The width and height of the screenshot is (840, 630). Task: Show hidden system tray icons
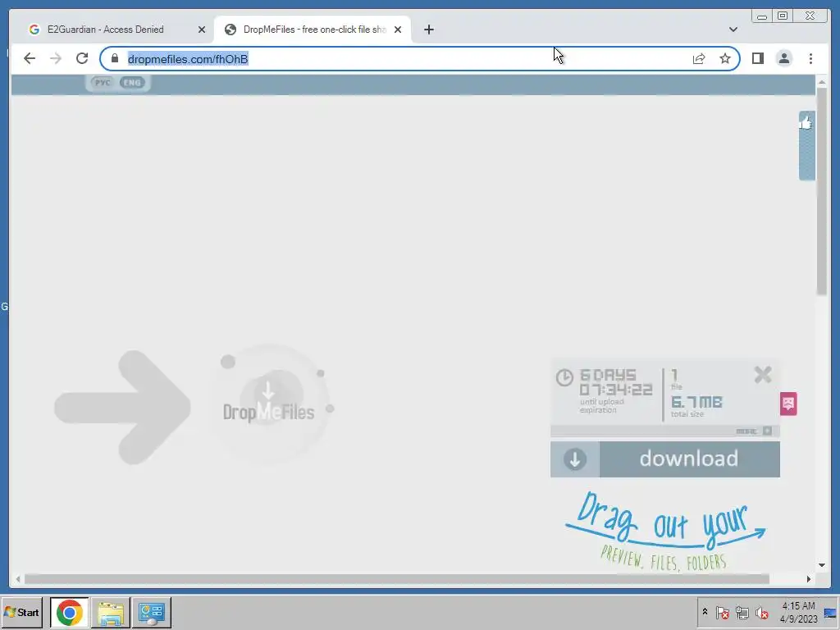pos(705,612)
